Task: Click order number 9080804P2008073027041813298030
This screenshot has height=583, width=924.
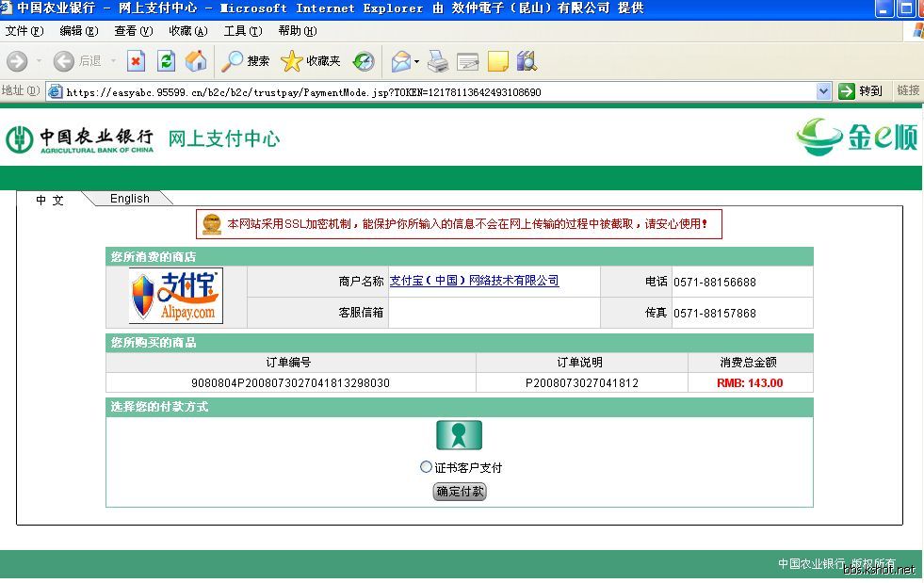Action: point(290,382)
